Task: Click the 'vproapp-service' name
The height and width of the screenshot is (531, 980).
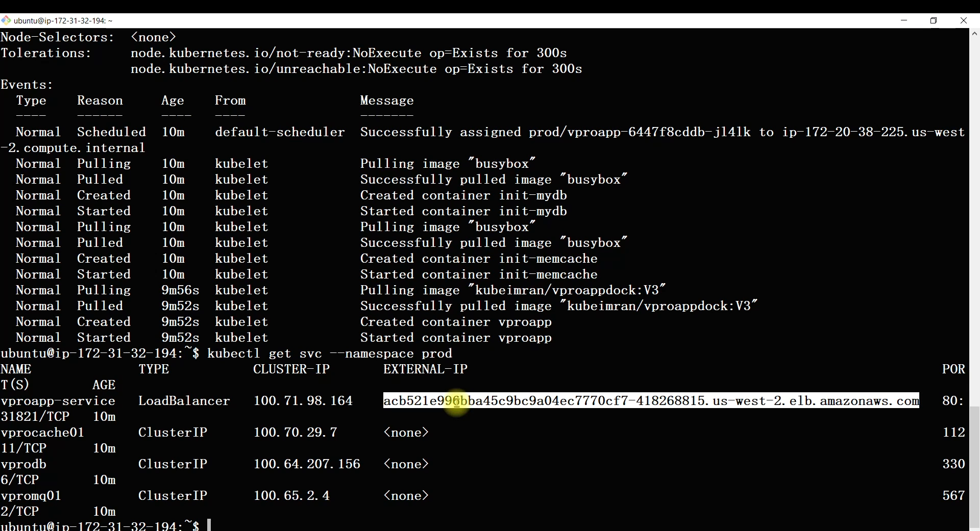Action: (58, 401)
